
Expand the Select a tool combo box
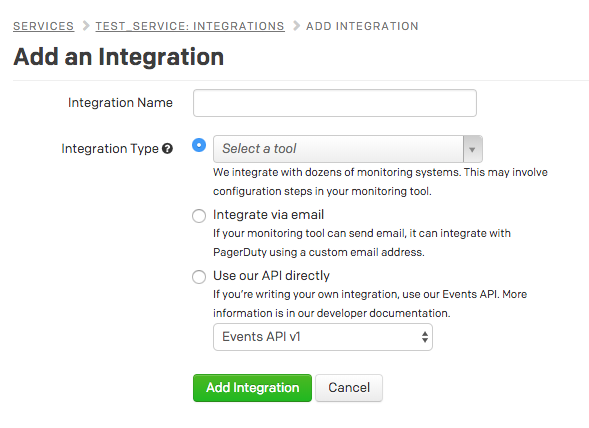(348, 149)
